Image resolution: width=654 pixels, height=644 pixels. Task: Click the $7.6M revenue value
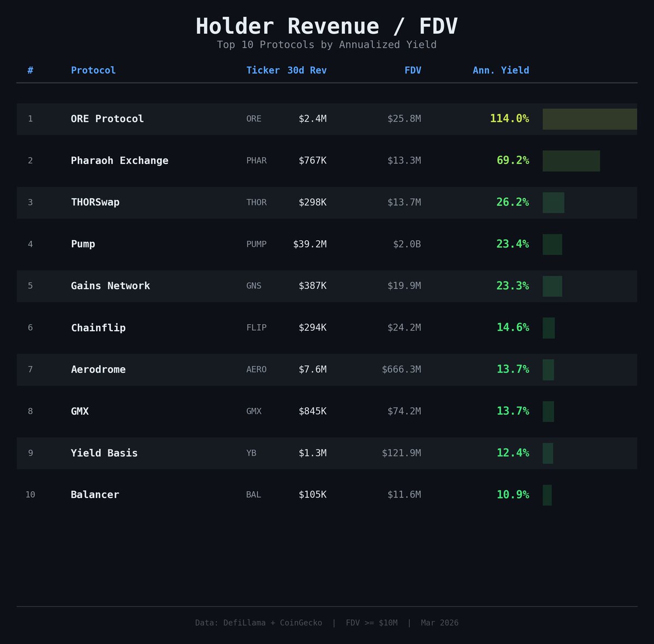[x=312, y=369]
